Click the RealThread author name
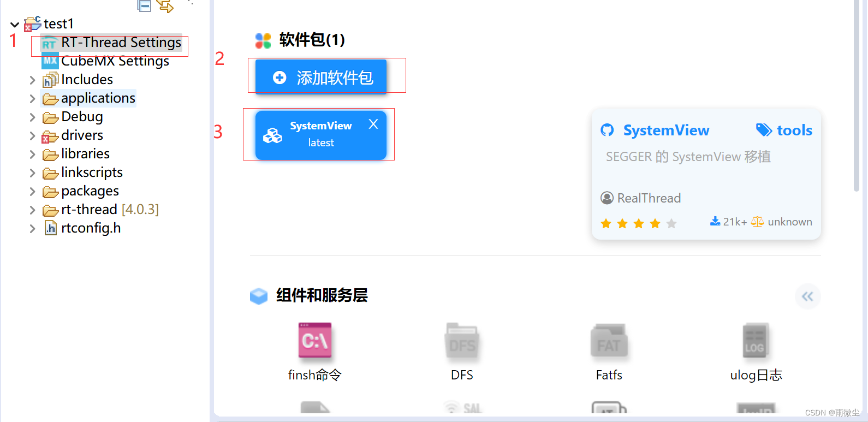868x422 pixels. [649, 198]
